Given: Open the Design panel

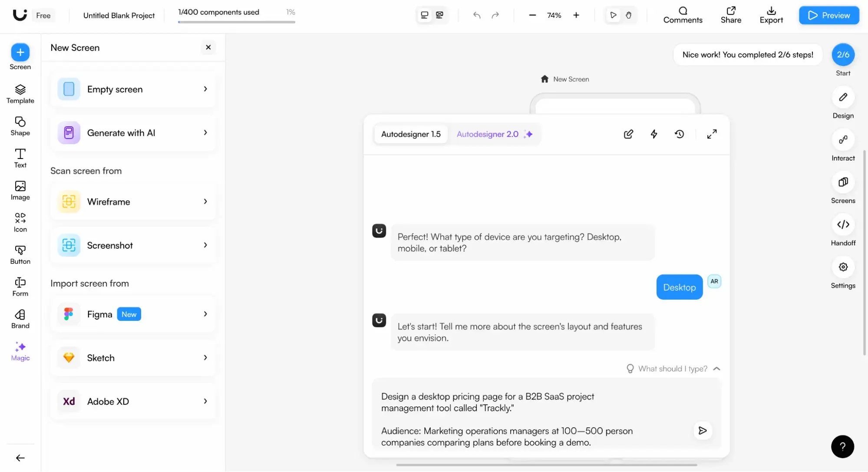Looking at the screenshot, I should [843, 103].
